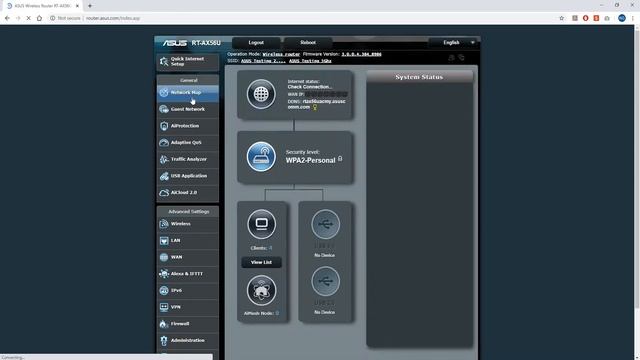Open Administration settings
The height and width of the screenshot is (360, 640).
coord(188,340)
